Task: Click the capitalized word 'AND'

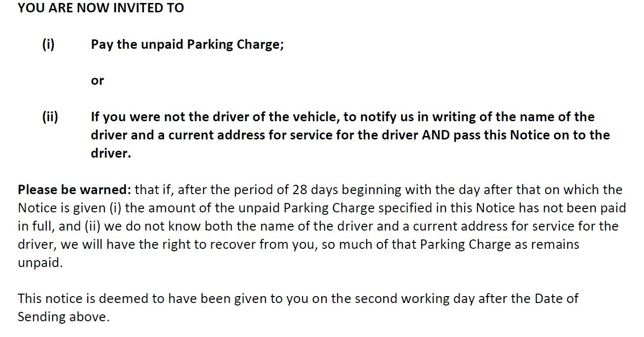Action: (436, 135)
